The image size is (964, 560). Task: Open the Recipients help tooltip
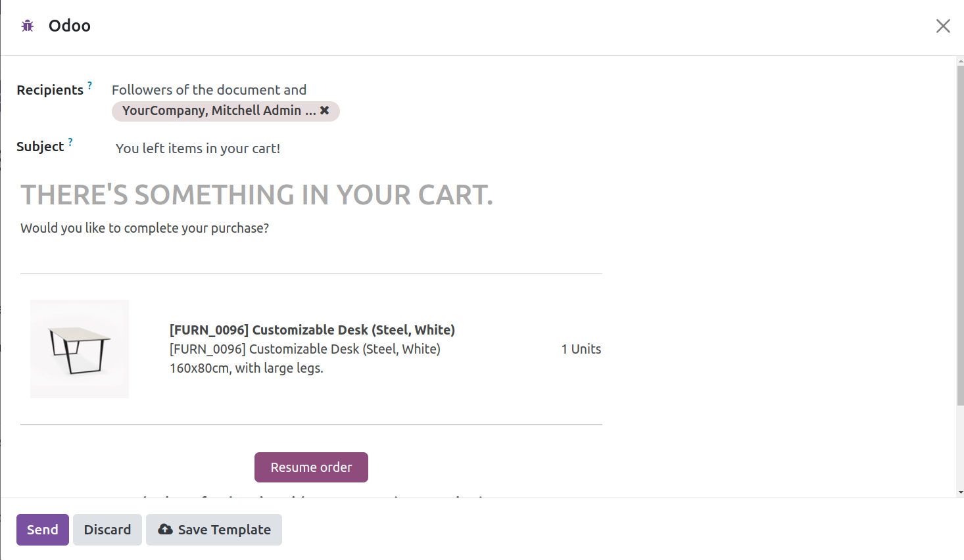[x=90, y=84]
